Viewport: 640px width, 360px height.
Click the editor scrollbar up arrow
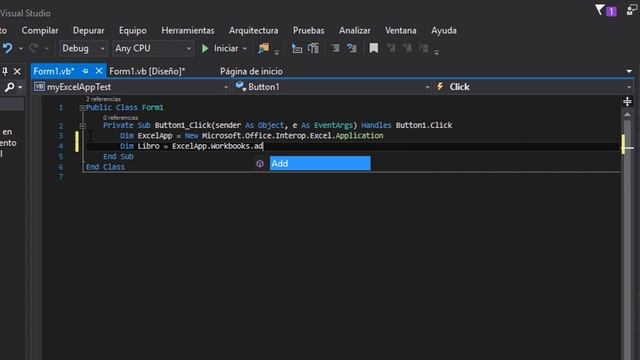(627, 115)
